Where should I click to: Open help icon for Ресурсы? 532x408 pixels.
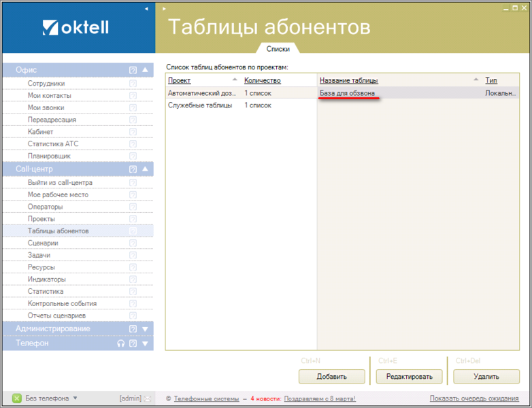pos(133,267)
